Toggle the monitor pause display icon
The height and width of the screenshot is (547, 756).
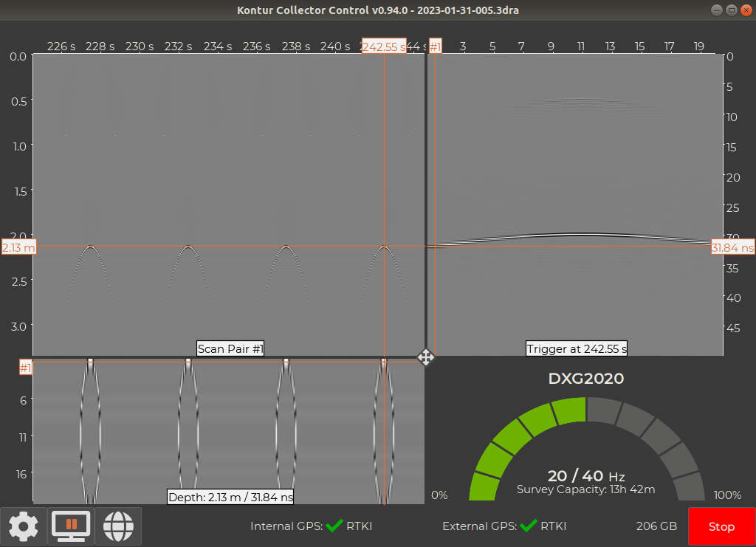click(71, 526)
